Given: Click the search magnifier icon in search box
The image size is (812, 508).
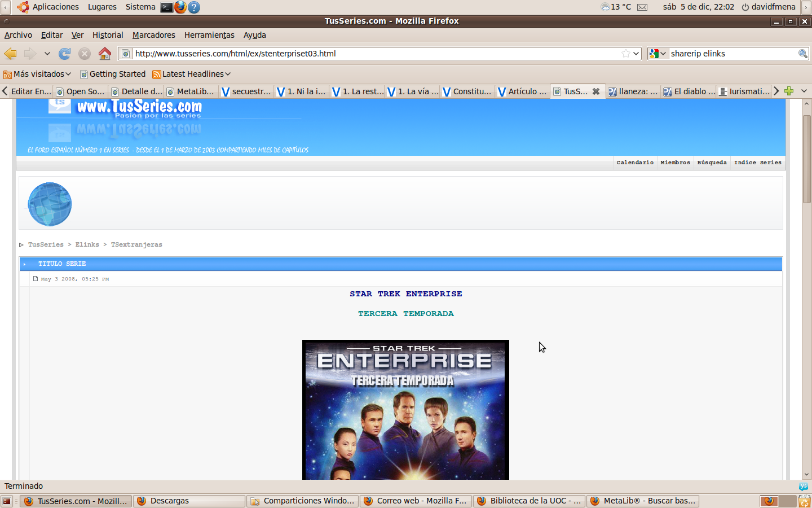Looking at the screenshot, I should [802, 54].
